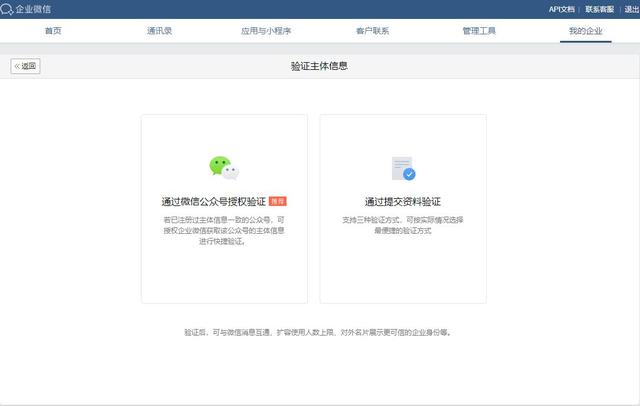Choose 通过微信公众号授权验证 option
This screenshot has width=640, height=406.
[x=213, y=202]
